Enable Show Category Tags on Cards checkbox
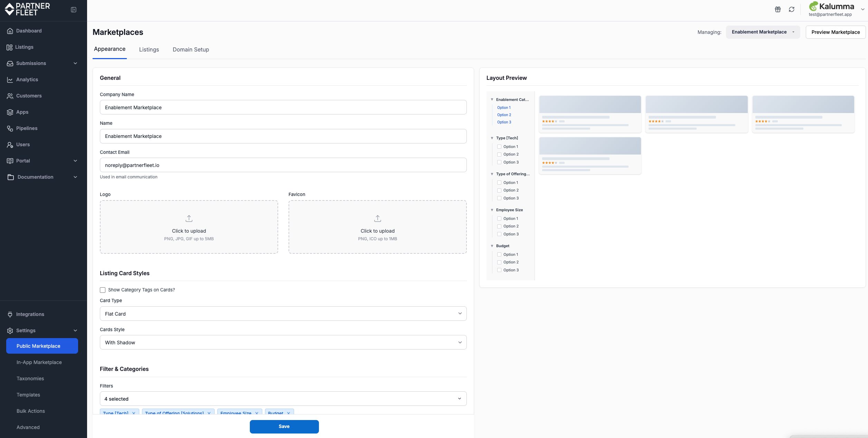The image size is (868, 438). click(x=103, y=290)
